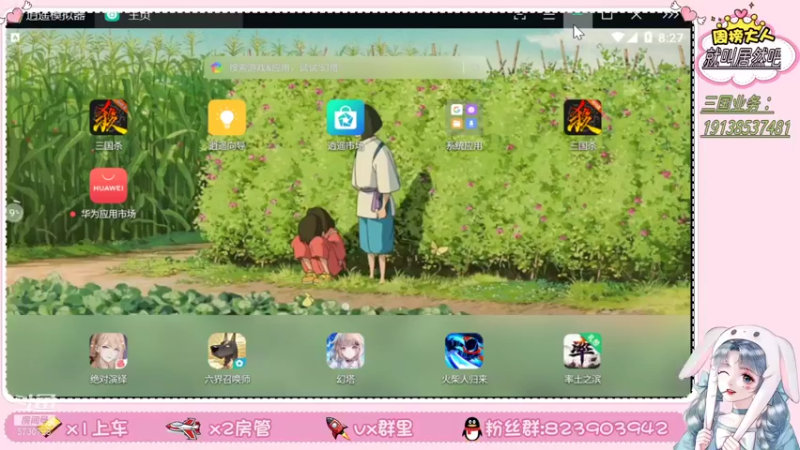800x450 pixels.
Task: Click the phone number 19138537481
Action: click(746, 128)
